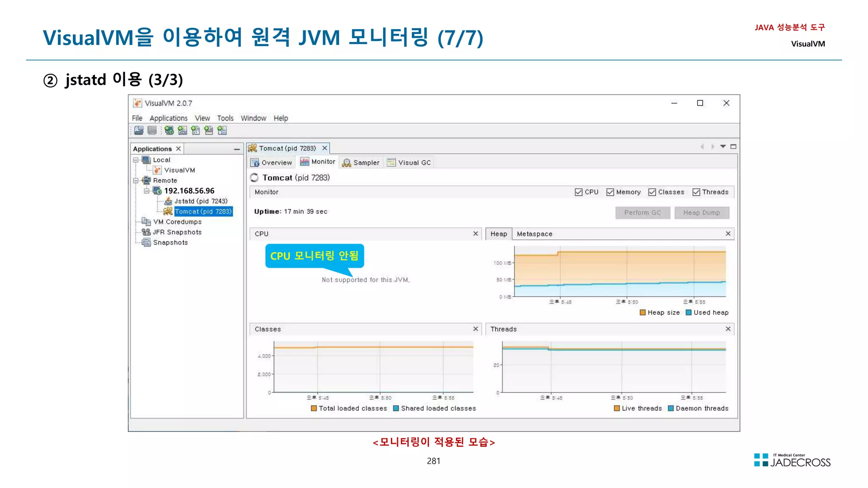Image resolution: width=868 pixels, height=488 pixels.
Task: Click the VM Coredumps icon in tree
Action: [x=146, y=222]
